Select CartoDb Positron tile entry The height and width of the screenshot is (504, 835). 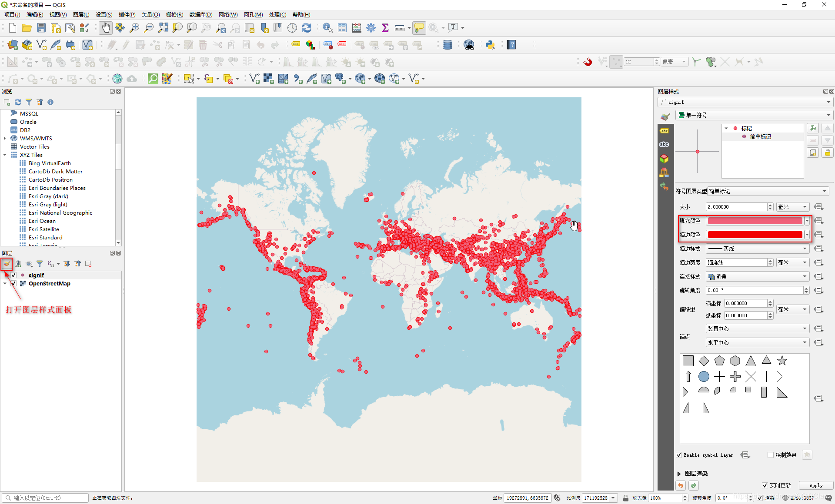click(x=50, y=180)
